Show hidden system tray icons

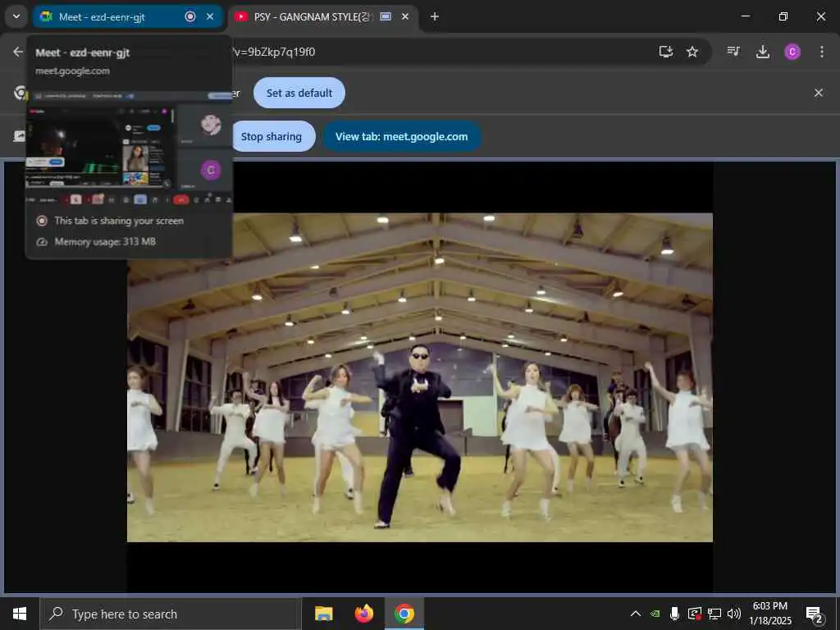pos(636,614)
